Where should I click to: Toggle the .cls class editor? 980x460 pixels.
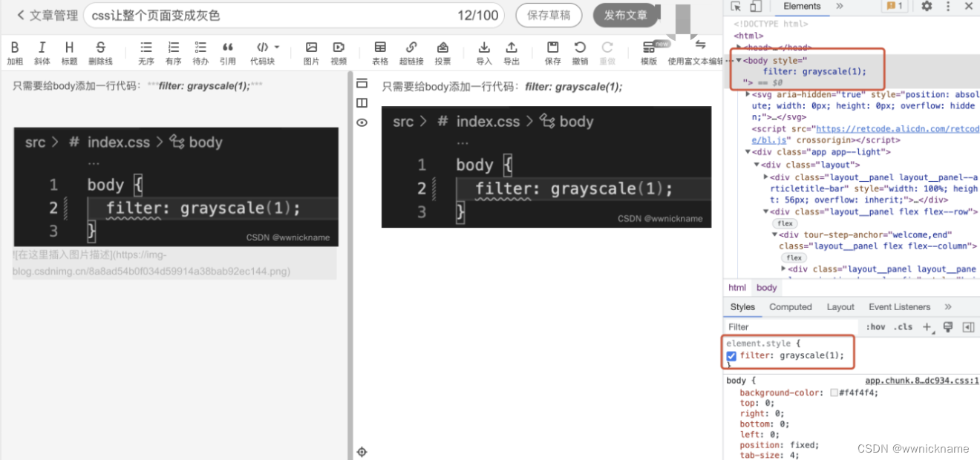[903, 326]
